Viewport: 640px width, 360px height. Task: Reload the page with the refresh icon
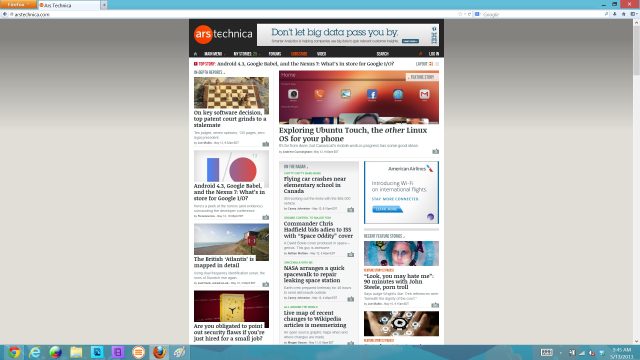[x=469, y=14]
